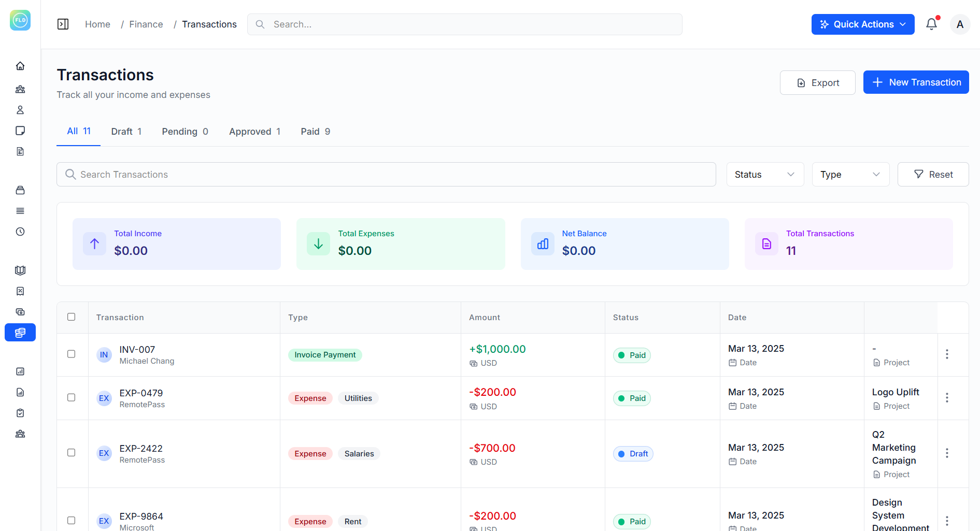Click the FLD app logo
This screenshot has height=531, width=980.
click(20, 20)
